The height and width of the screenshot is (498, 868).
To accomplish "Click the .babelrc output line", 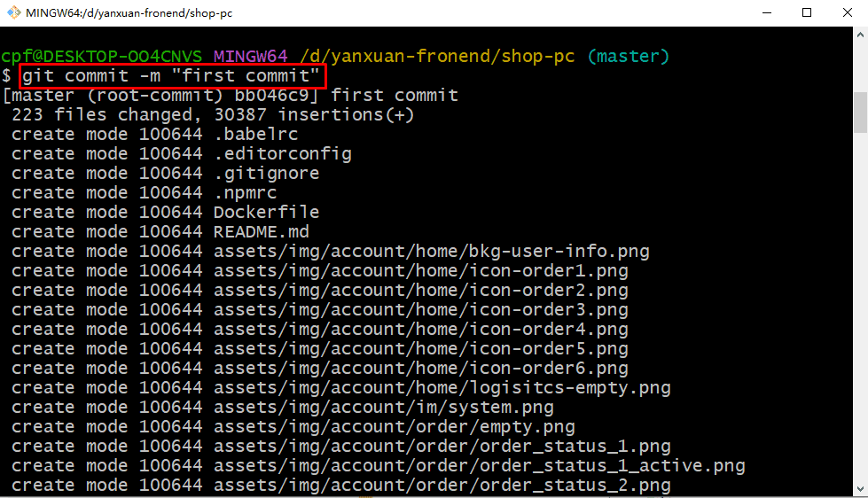I will (x=154, y=134).
